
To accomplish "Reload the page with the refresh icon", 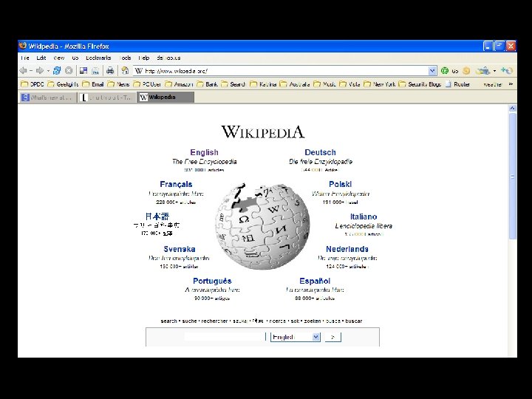I will [57, 71].
